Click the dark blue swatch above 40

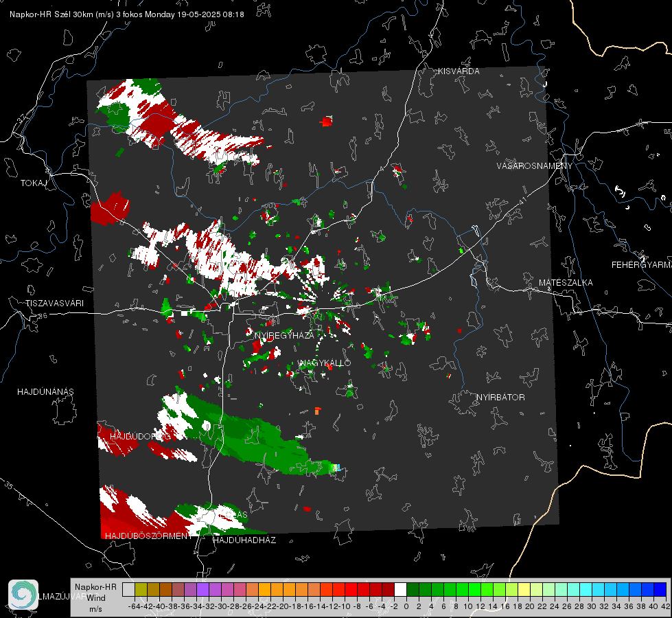pos(660,589)
